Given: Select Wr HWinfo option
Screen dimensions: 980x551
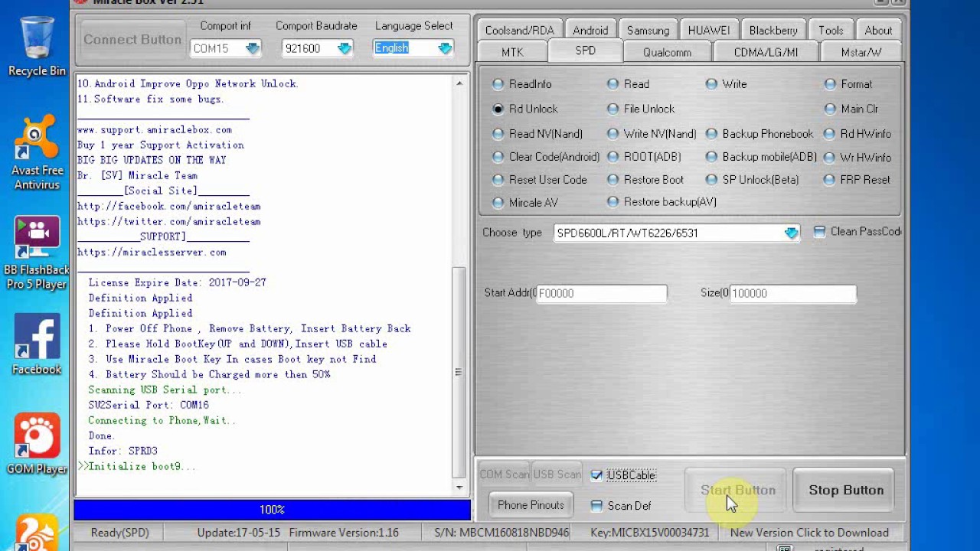Looking at the screenshot, I should pyautogui.click(x=857, y=157).
